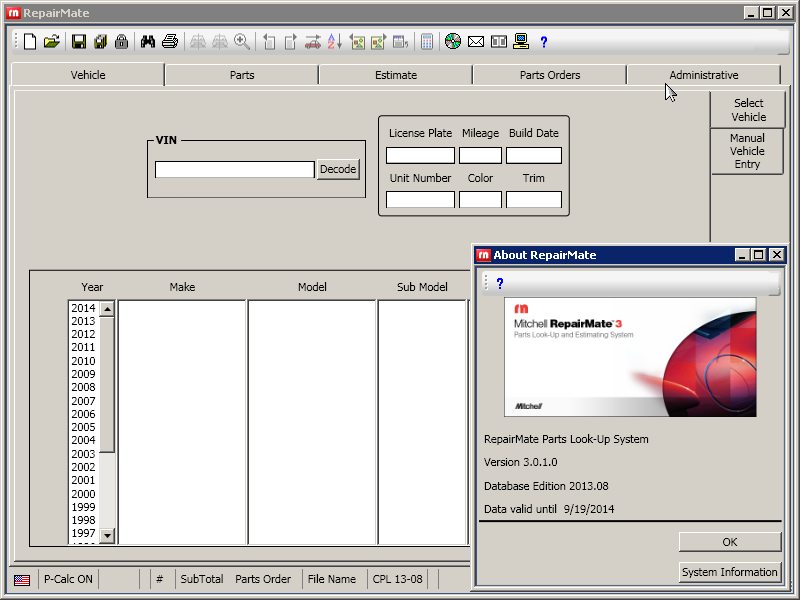Click the Color input field
800x600 pixels.
[480, 199]
